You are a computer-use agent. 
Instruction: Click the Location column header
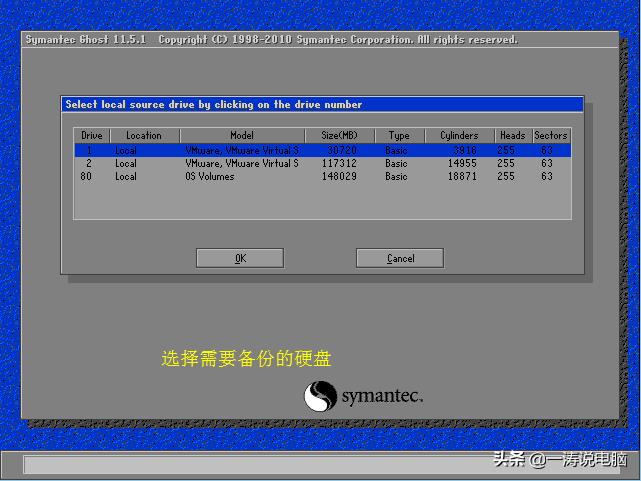pos(144,135)
